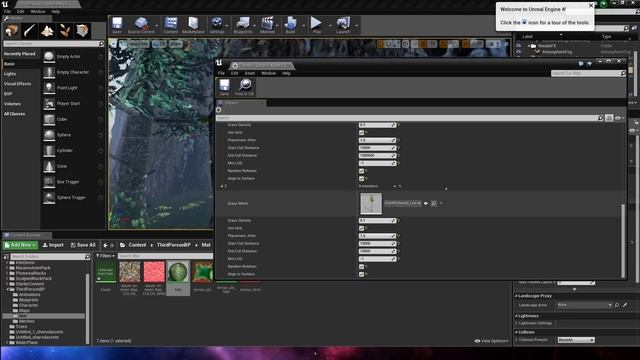Screen dimensions: 640x360
Task: Collapse the Landscape Proxy section
Action: [516, 296]
